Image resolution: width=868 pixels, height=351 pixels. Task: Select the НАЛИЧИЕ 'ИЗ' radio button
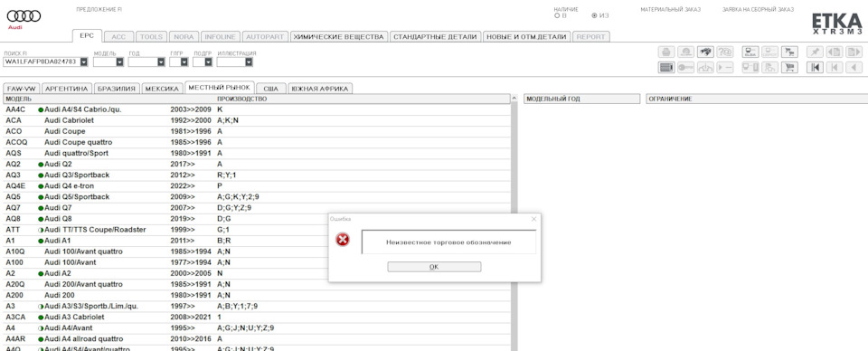point(595,15)
